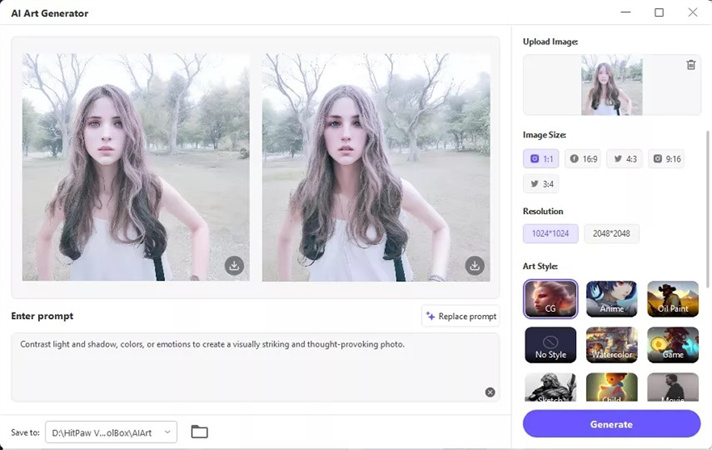The height and width of the screenshot is (450, 712).
Task: Set resolution to 1024*1024
Action: pos(550,233)
